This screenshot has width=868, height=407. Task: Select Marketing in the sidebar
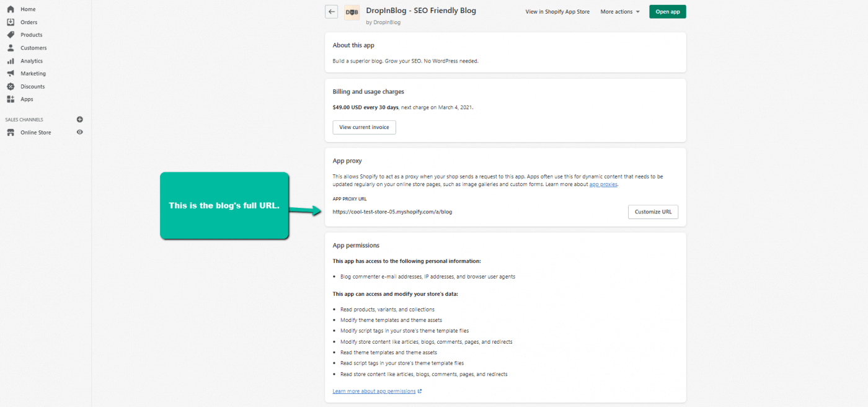tap(33, 73)
